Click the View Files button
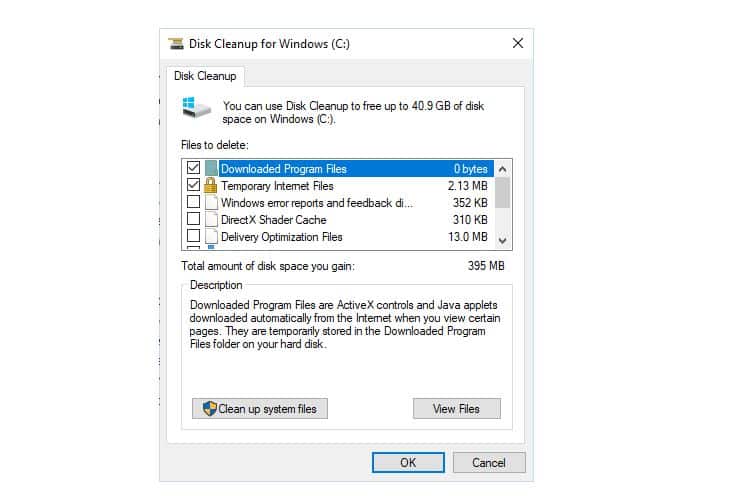Screen dimensions: 736x496 coord(457,409)
